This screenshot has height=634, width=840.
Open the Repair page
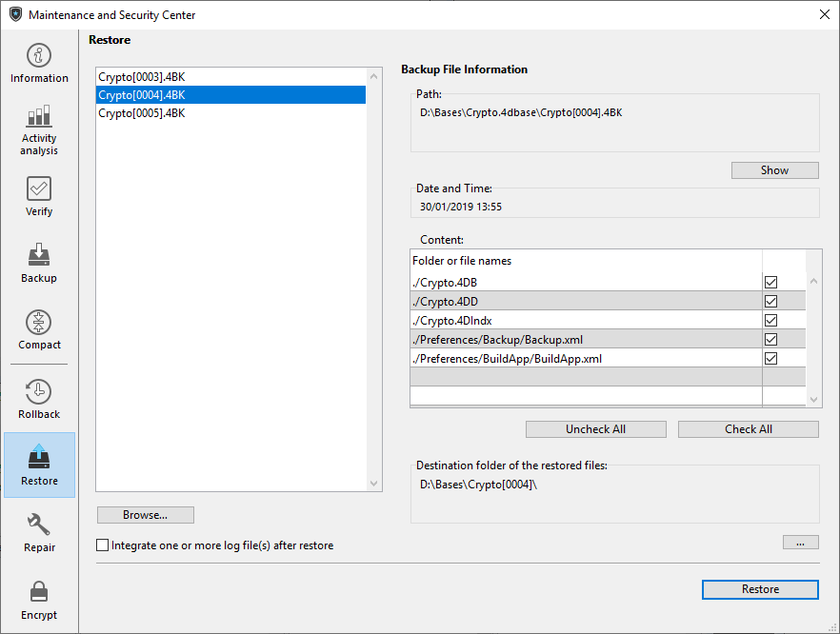[39, 525]
